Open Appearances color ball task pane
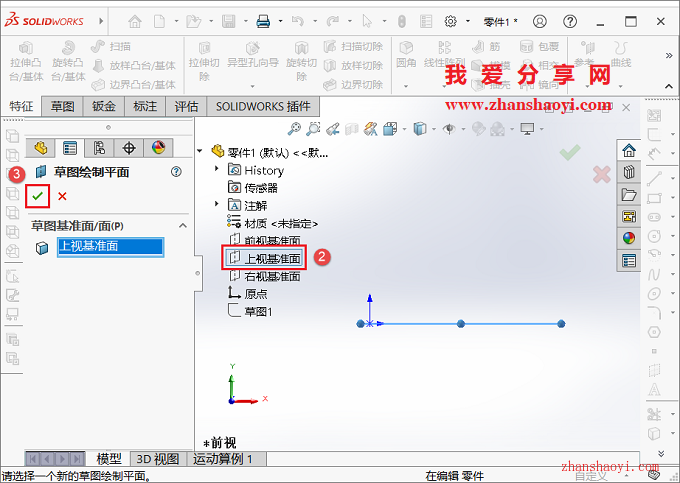Screen dimensions: 680x483 [628, 238]
